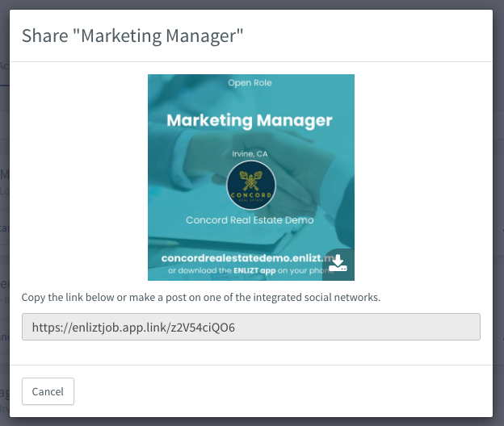Click the copy link instruction text
504x426 pixels.
201,297
